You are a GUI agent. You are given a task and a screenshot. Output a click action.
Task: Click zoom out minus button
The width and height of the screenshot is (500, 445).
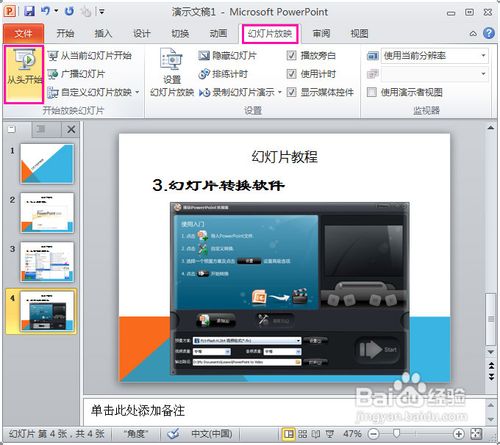tap(374, 434)
